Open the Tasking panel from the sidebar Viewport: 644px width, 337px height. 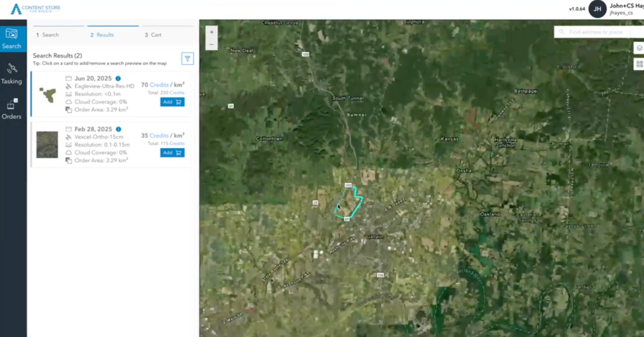click(12, 75)
